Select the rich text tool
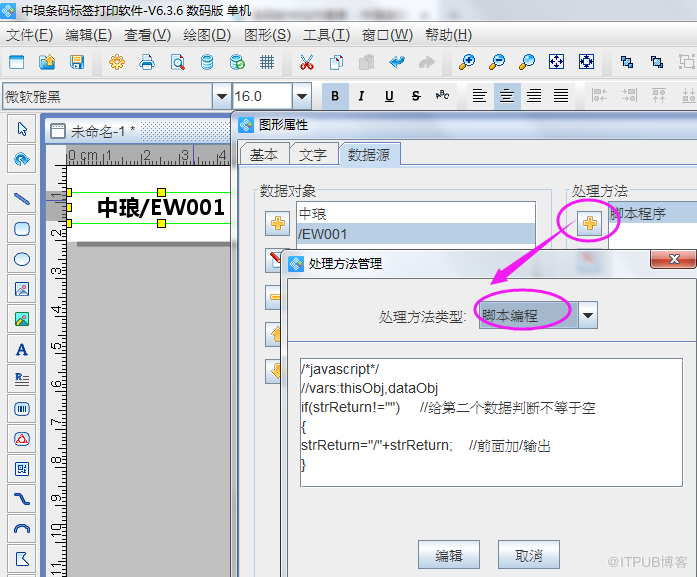This screenshot has width=697, height=577. point(22,379)
